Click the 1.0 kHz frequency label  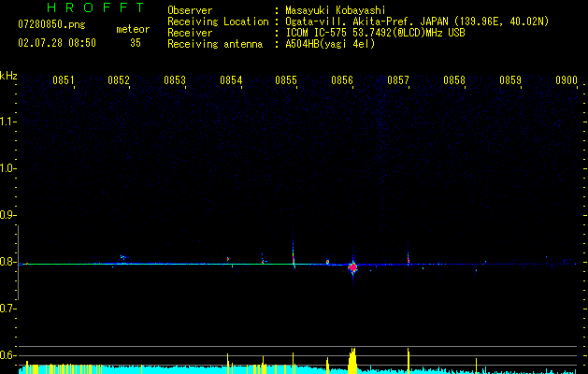[7, 168]
